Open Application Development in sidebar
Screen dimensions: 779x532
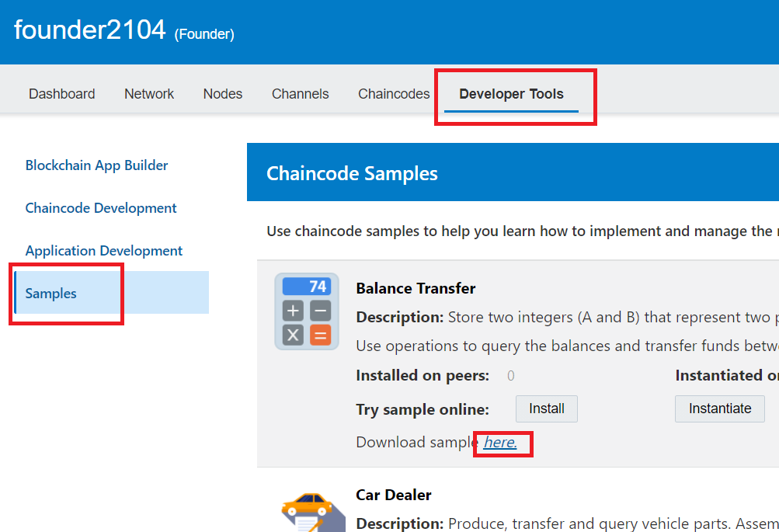(x=104, y=251)
